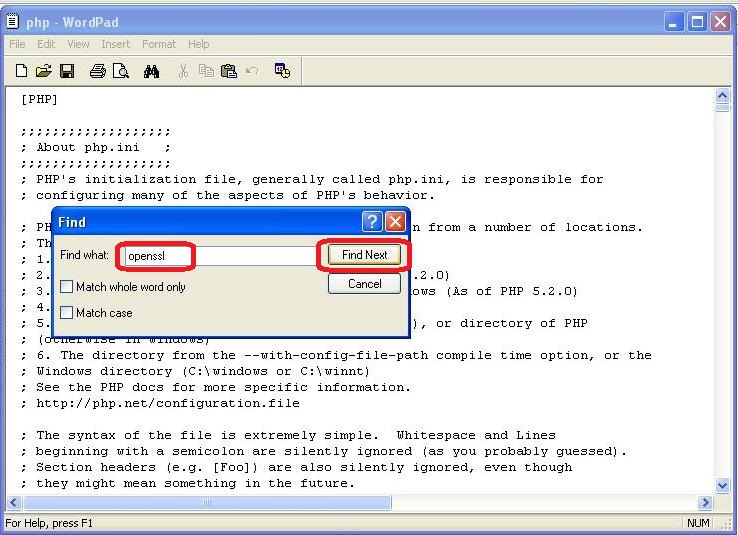The height and width of the screenshot is (535, 738).
Task: Click the binoculars Find icon
Action: pyautogui.click(x=152, y=72)
